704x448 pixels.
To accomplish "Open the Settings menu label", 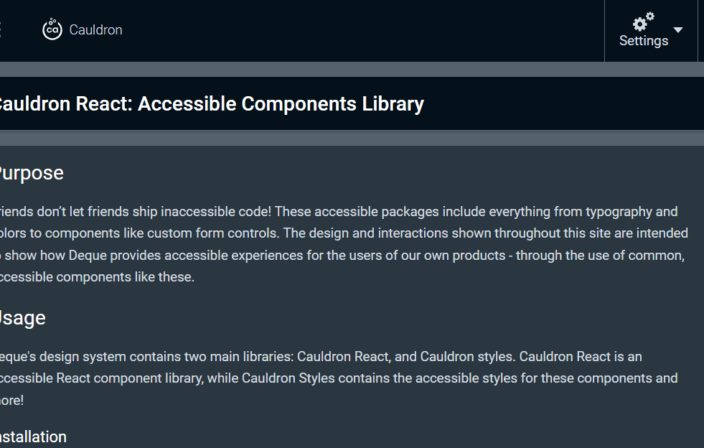I will 643,41.
